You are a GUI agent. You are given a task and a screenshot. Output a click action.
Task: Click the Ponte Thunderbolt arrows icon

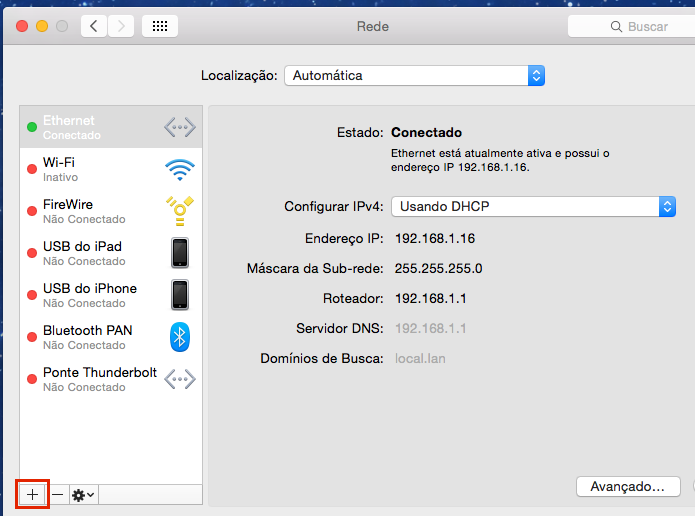coord(180,379)
